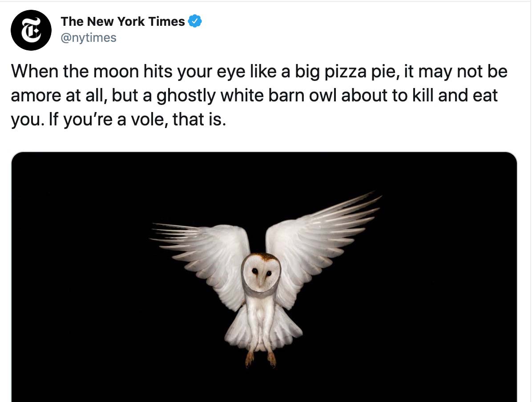Click the owl's orange talons
532x402 pixels.
click(x=261, y=358)
